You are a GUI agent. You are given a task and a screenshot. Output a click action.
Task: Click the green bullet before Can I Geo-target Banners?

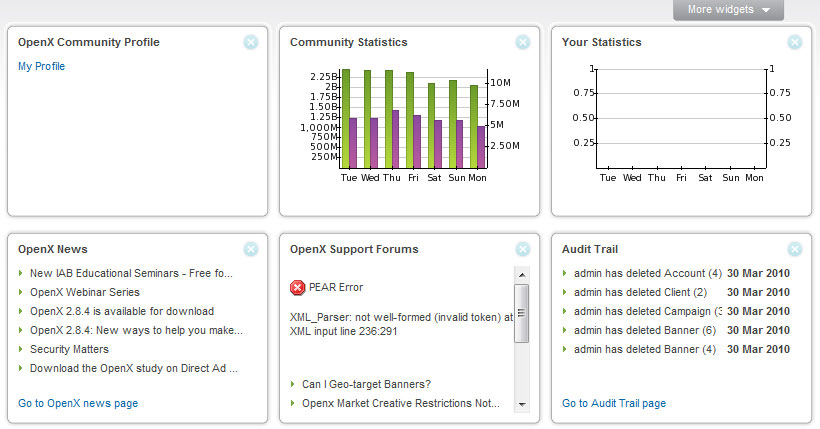(292, 384)
